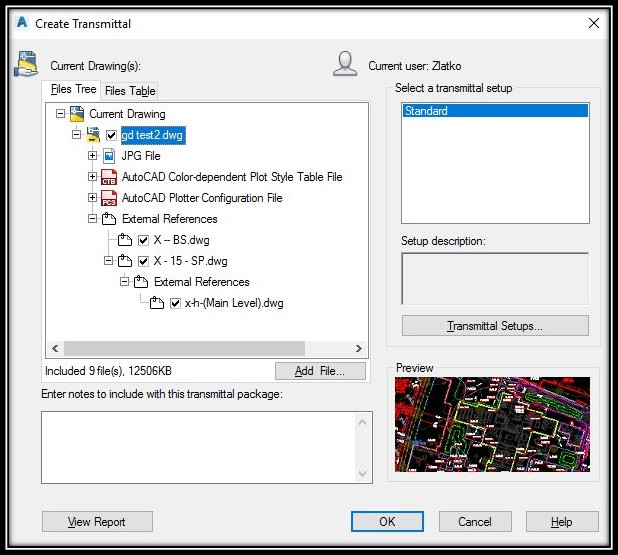The image size is (618, 555).
Task: Uncheck the X -- BS.dwg checkbox
Action: [x=143, y=240]
